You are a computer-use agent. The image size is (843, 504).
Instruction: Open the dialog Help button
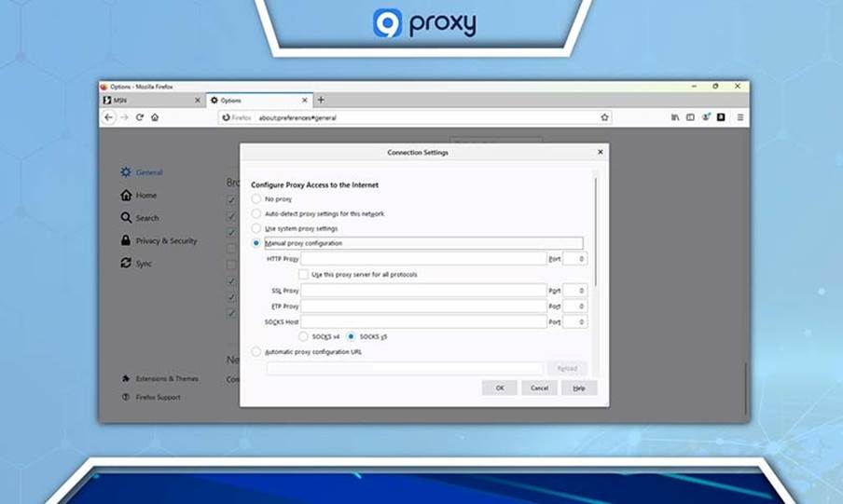pos(579,388)
